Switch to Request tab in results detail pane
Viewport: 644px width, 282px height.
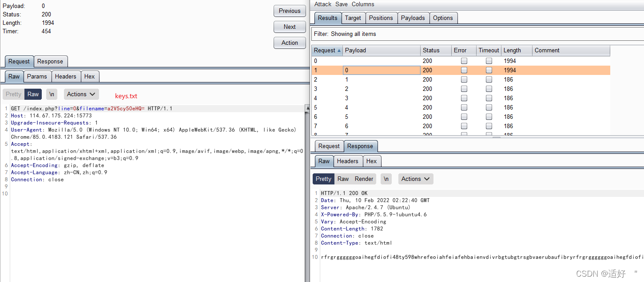point(329,146)
